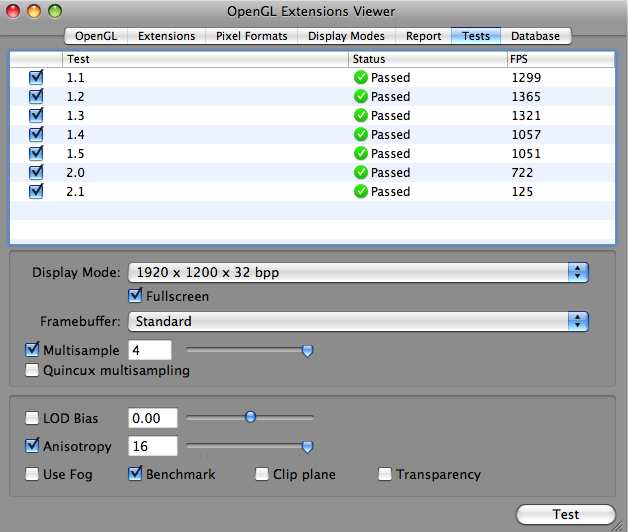Toggle the Multisample checkbox
Image resolution: width=628 pixels, height=532 pixels.
click(x=32, y=350)
